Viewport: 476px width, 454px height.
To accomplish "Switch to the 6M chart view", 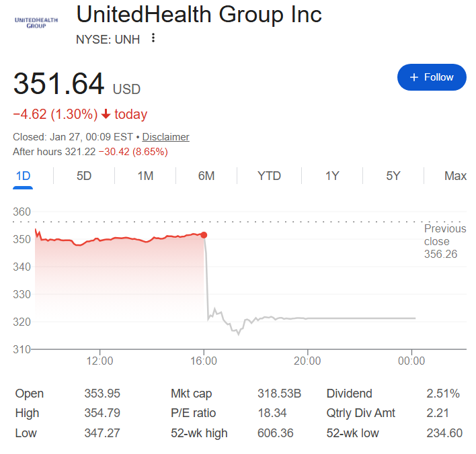I will click(206, 176).
